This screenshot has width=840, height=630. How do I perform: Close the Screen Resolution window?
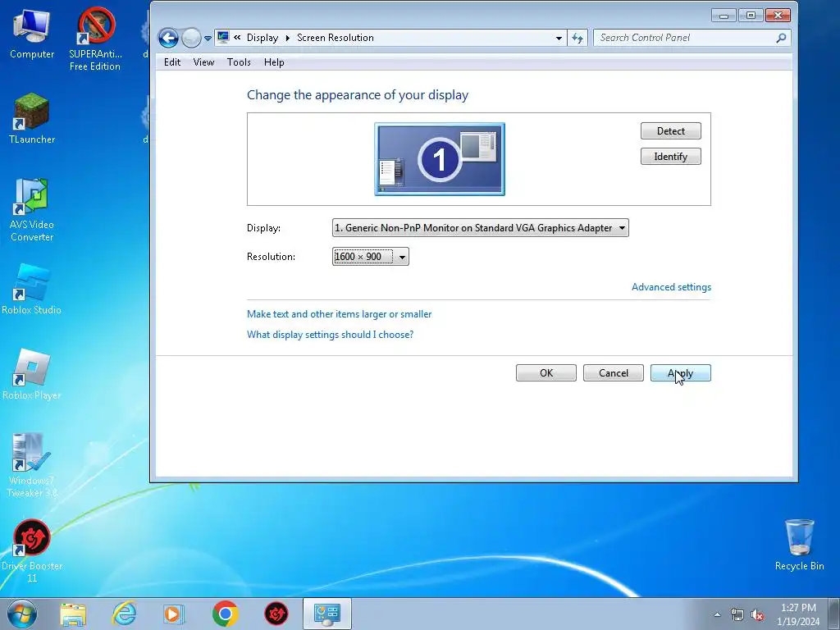tap(778, 16)
